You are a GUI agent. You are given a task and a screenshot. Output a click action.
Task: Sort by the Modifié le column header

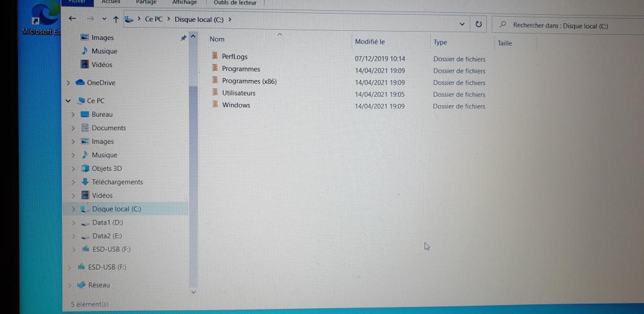(x=370, y=41)
